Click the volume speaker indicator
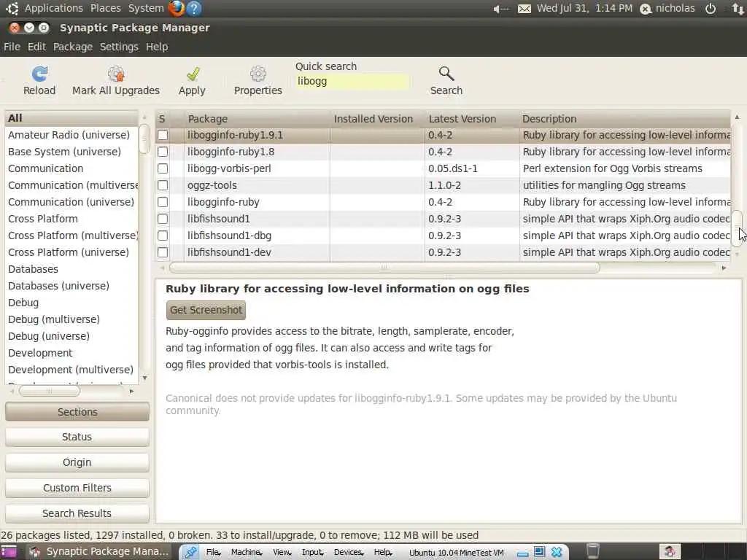This screenshot has height=560, width=747. (500, 9)
